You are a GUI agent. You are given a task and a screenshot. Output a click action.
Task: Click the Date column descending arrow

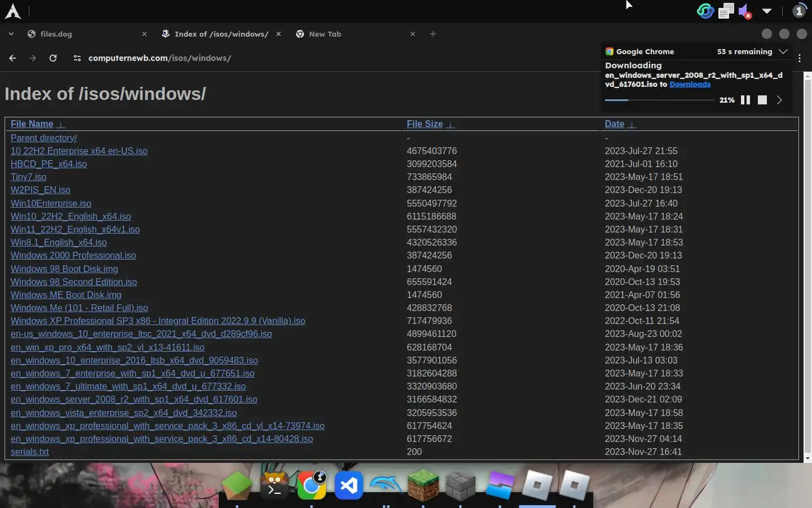pyautogui.click(x=632, y=124)
